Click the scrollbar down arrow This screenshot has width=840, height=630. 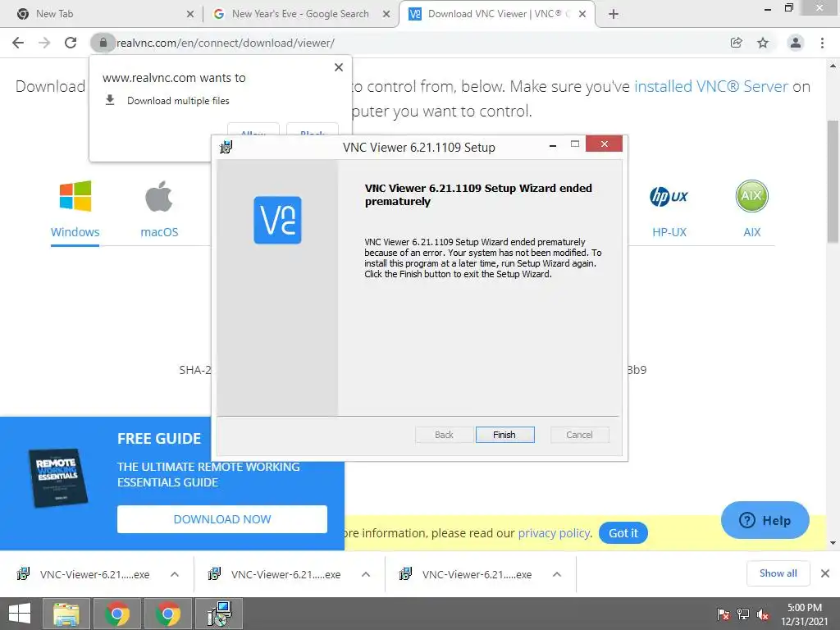tap(833, 543)
